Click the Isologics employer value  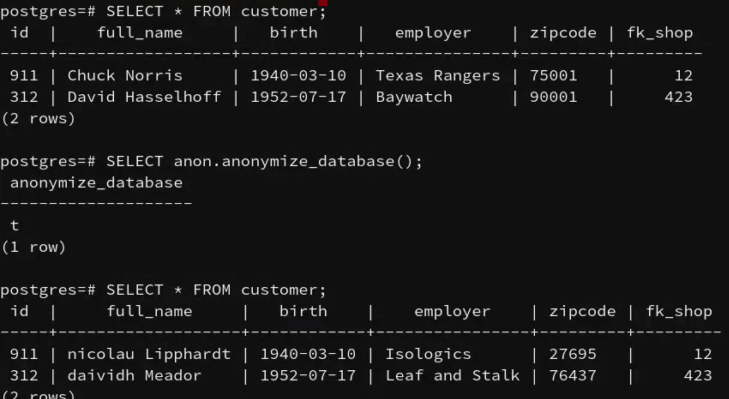428,354
